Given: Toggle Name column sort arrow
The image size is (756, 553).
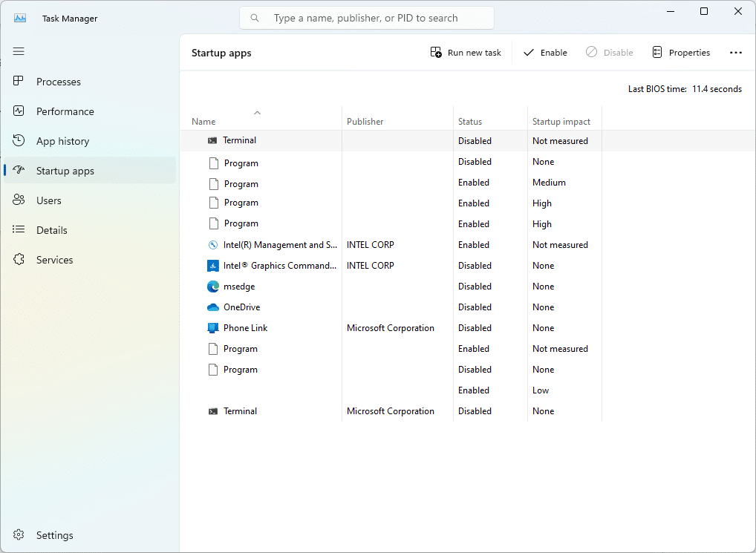Looking at the screenshot, I should pos(257,113).
